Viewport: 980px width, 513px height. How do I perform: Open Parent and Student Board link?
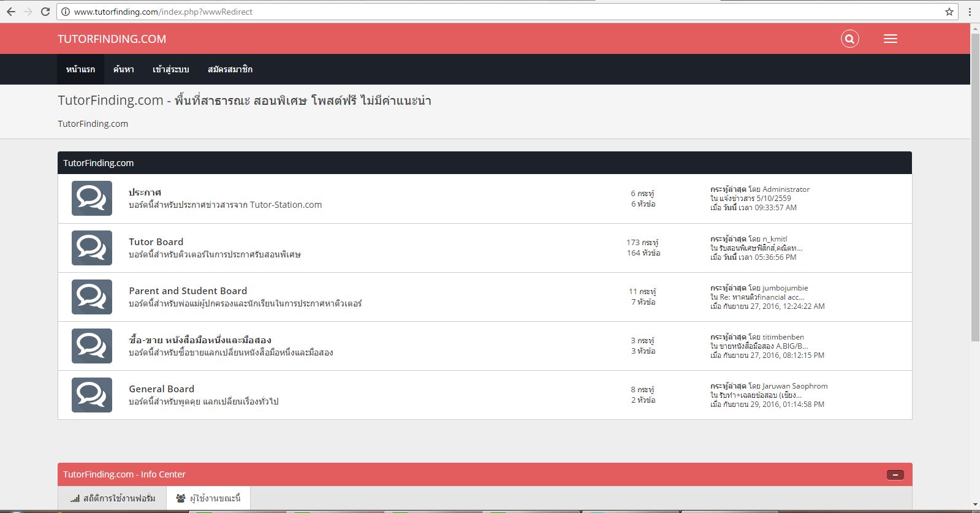tap(188, 291)
